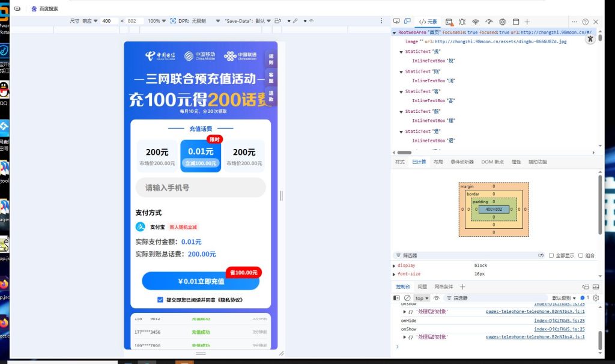The height and width of the screenshot is (364, 615).
Task: Expand the font-size computed property
Action: pos(394,274)
